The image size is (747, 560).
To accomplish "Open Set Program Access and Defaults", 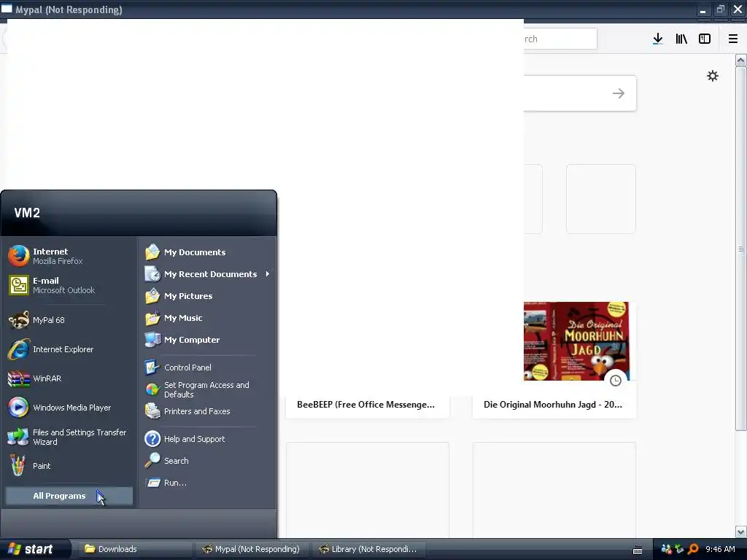I will 207,389.
